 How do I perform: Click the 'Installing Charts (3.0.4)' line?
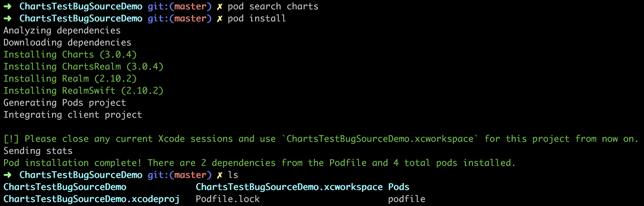(x=70, y=55)
